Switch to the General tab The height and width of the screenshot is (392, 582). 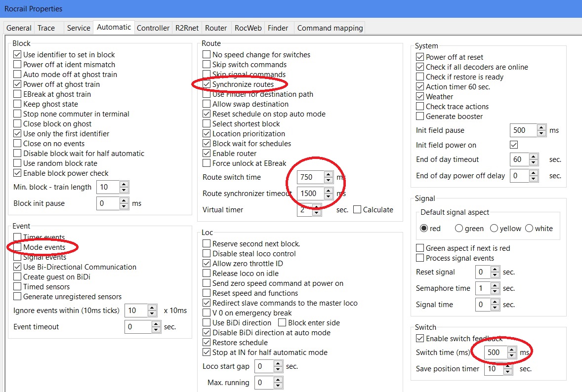click(x=19, y=28)
